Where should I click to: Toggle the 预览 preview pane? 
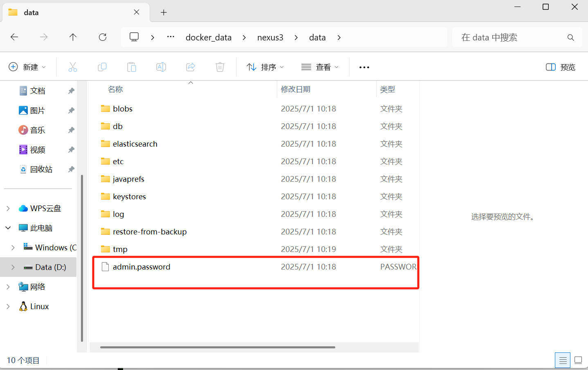coord(561,67)
